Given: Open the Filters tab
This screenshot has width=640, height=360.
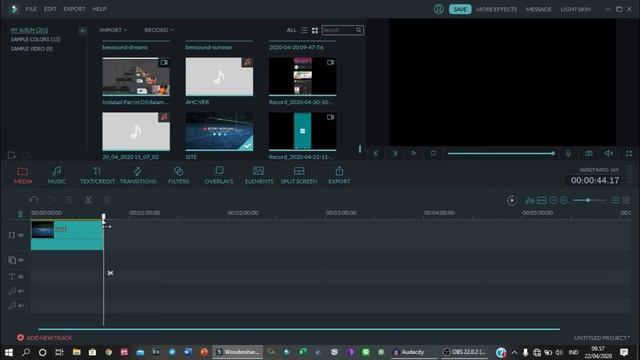Looking at the screenshot, I should [179, 175].
